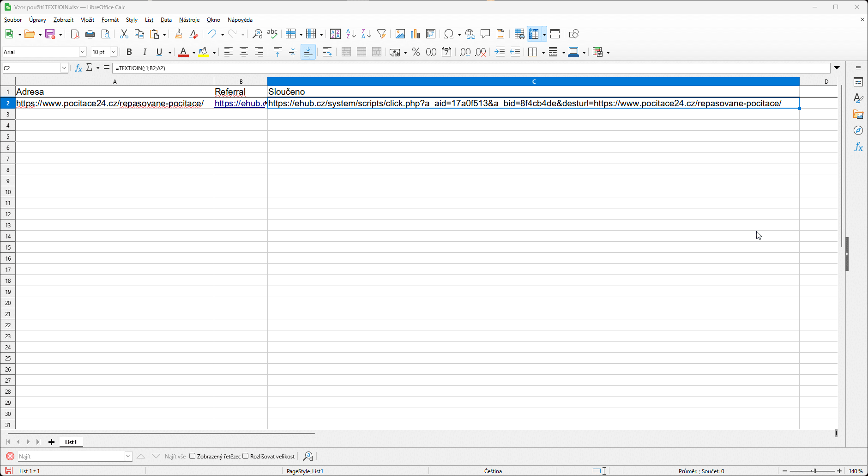This screenshot has height=476, width=868.
Task: Insert a hyperlink
Action: click(x=470, y=34)
